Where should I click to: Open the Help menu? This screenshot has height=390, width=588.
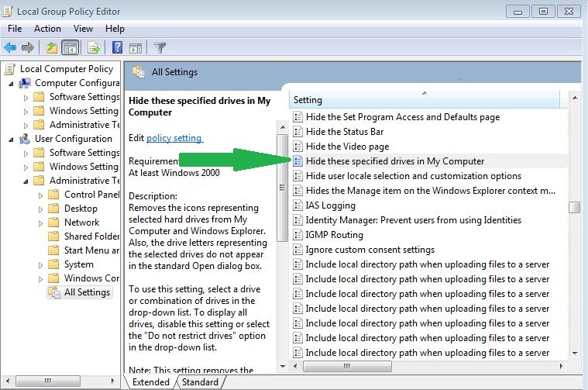(x=115, y=29)
